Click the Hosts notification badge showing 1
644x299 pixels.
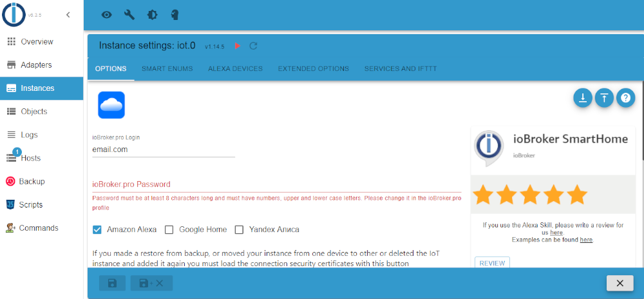(x=17, y=152)
